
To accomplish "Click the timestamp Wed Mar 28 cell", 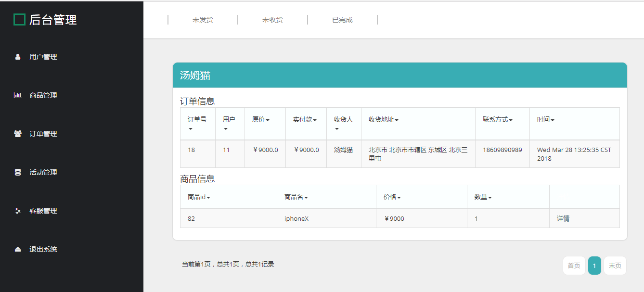I will (x=575, y=154).
